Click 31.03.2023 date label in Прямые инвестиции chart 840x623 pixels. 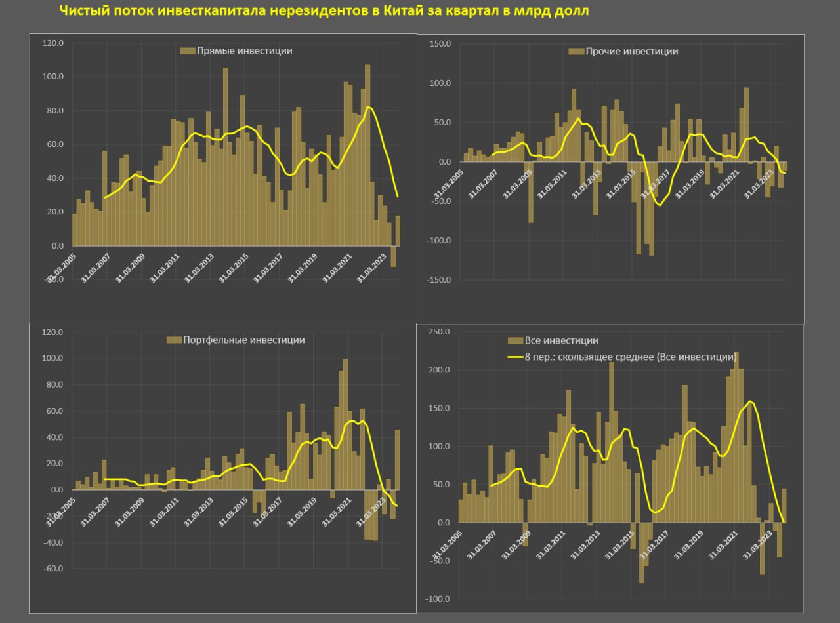pyautogui.click(x=371, y=268)
